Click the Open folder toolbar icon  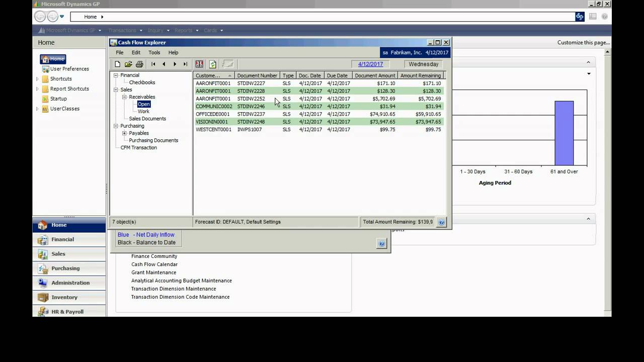(x=128, y=64)
